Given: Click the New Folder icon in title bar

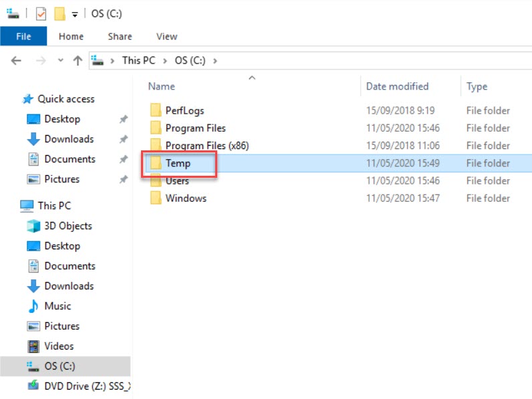Looking at the screenshot, I should pos(59,13).
